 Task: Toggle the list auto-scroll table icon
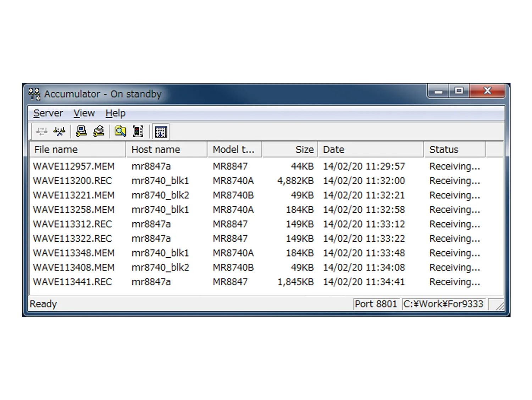(161, 132)
